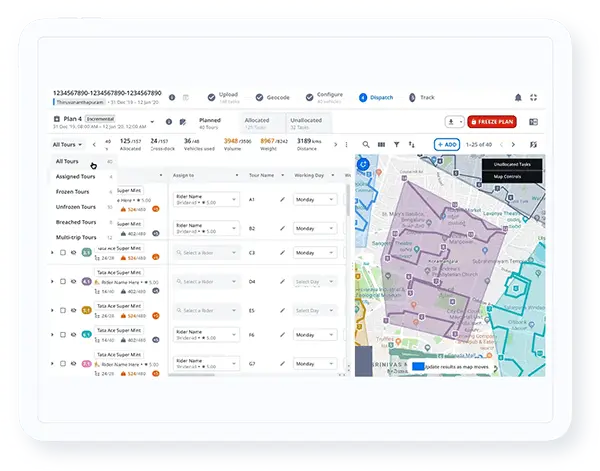Go to the next page of tours

pyautogui.click(x=513, y=145)
